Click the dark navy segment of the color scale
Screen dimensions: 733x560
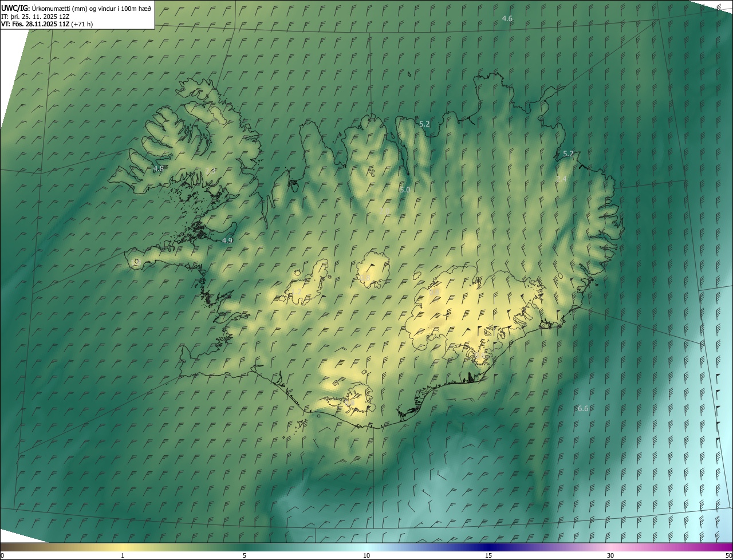pos(488,547)
